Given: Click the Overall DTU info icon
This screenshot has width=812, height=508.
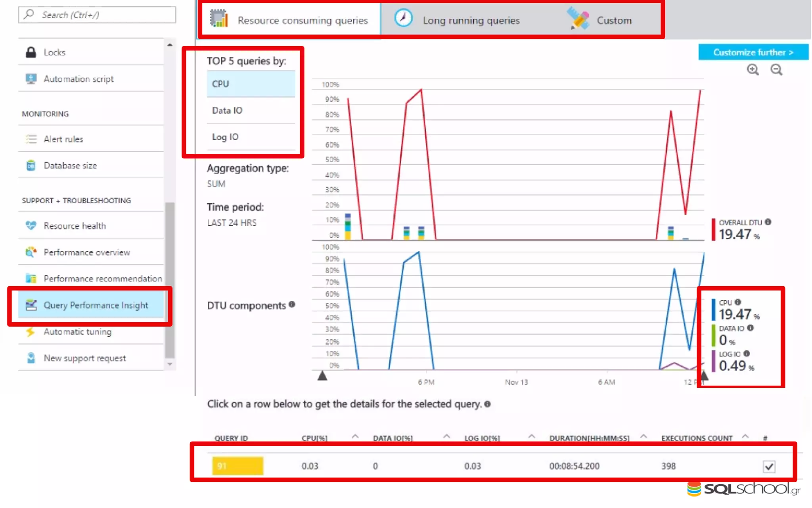Looking at the screenshot, I should tap(768, 222).
